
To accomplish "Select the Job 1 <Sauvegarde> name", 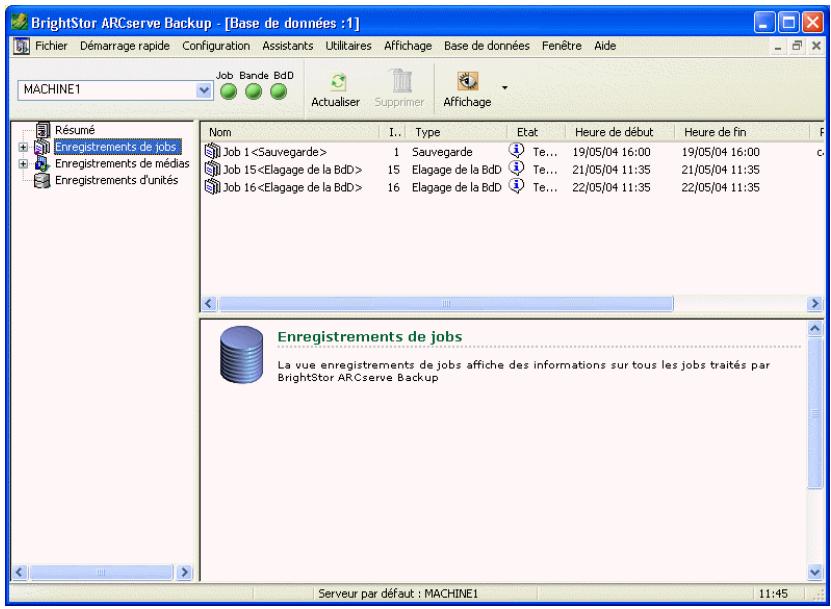I will coord(275,152).
